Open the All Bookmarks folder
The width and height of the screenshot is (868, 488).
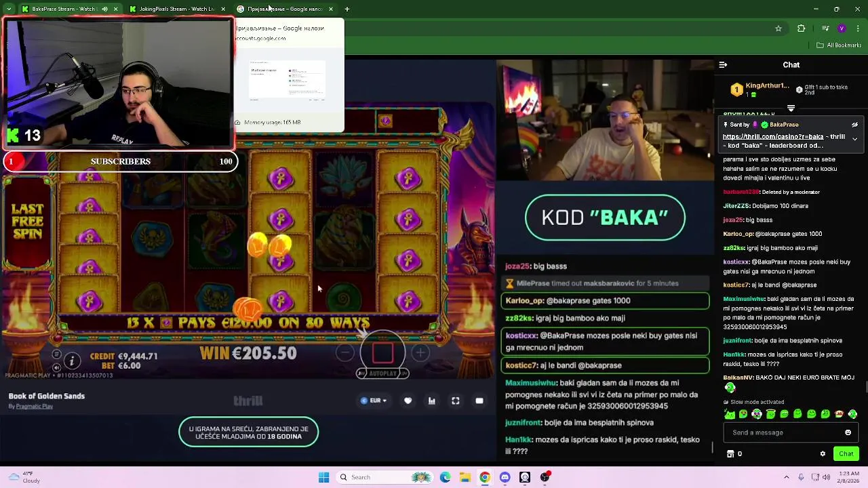point(838,45)
